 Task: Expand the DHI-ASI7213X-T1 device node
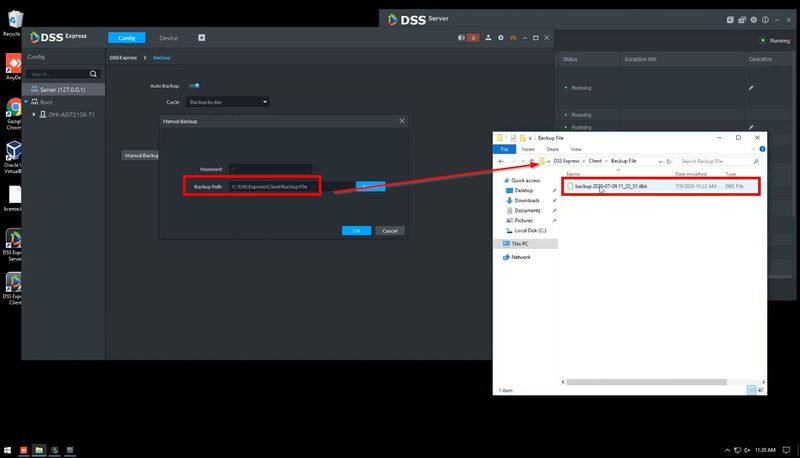(x=34, y=115)
